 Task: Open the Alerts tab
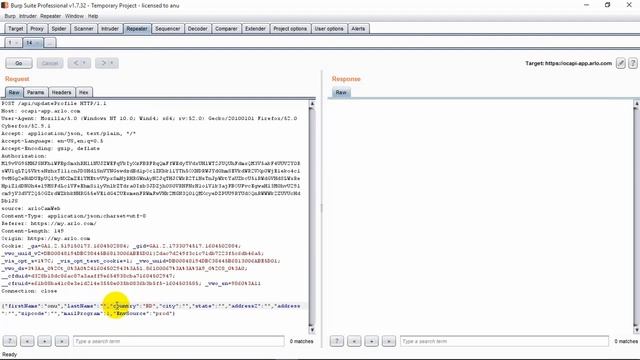tap(358, 29)
